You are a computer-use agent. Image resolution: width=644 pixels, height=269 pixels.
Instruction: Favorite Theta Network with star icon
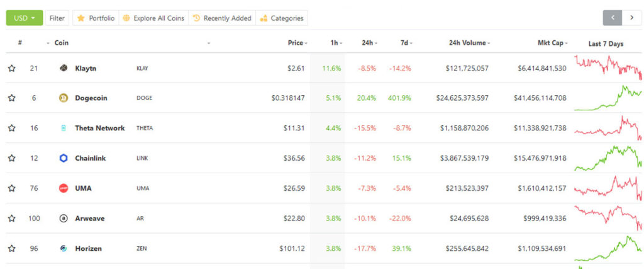[x=11, y=128]
